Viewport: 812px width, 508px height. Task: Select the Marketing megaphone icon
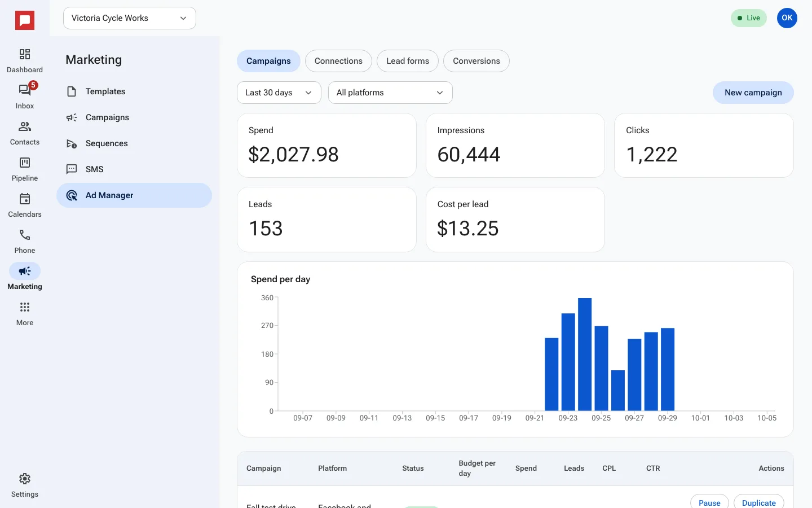[x=25, y=271]
